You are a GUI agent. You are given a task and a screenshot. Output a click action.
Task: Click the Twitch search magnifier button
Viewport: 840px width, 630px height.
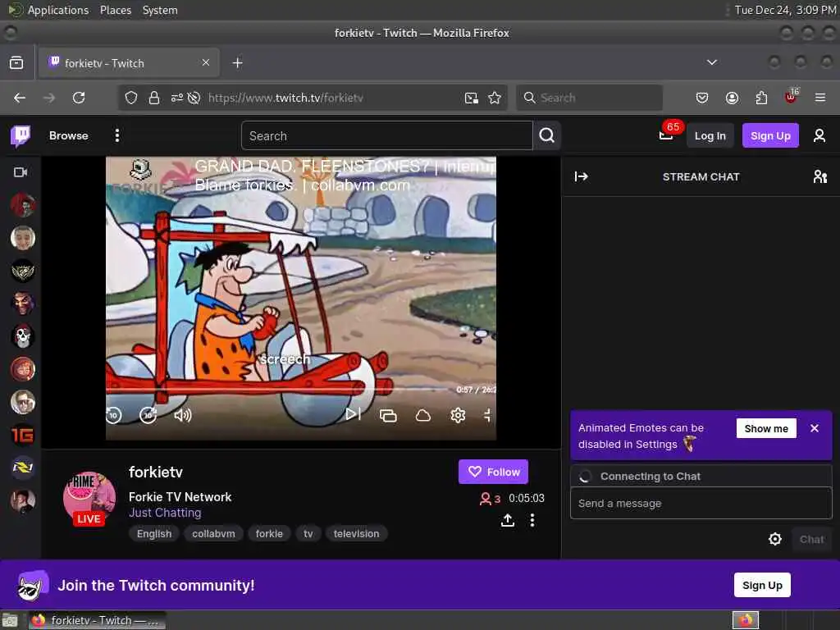pyautogui.click(x=547, y=135)
